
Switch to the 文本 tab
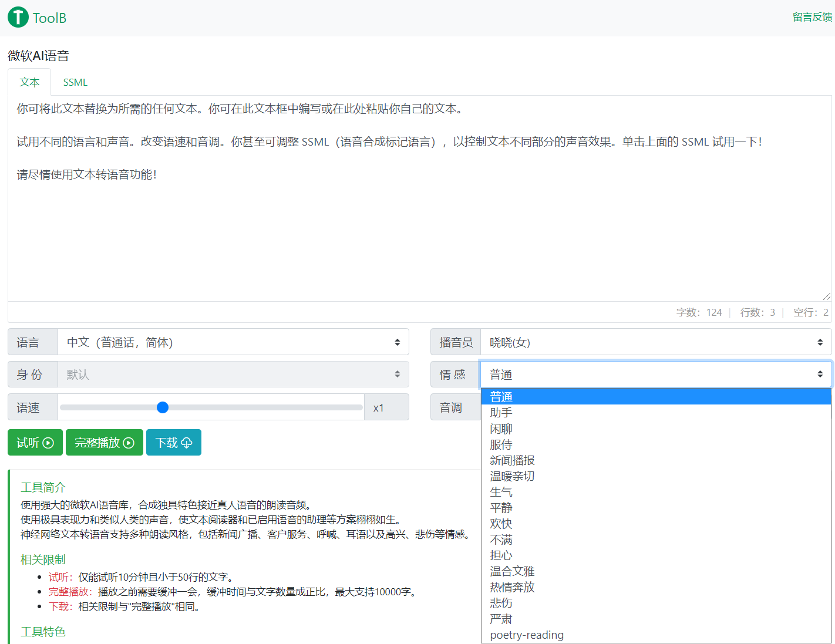29,82
